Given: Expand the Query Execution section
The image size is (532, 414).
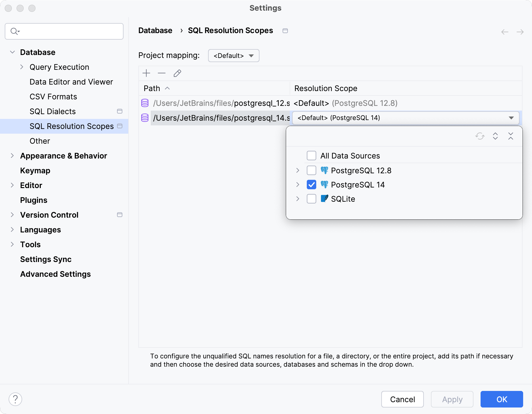Looking at the screenshot, I should coord(22,67).
